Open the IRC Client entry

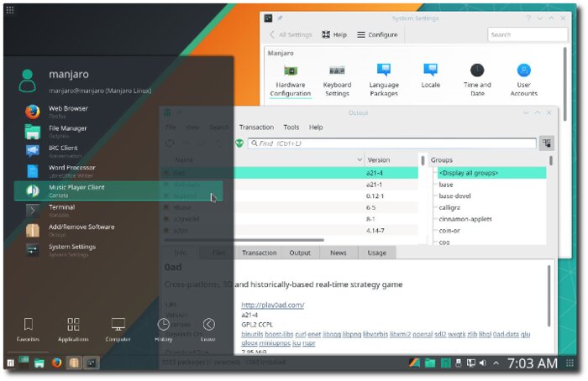tap(118, 151)
